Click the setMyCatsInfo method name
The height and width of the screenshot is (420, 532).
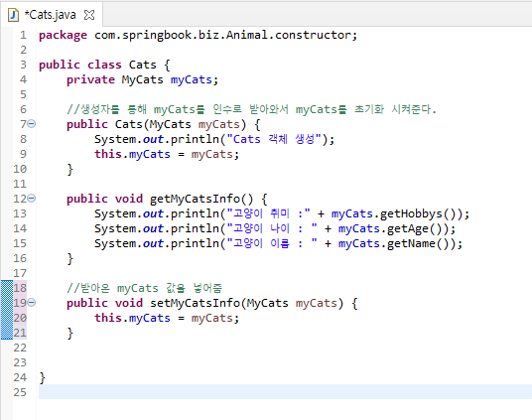196,303
